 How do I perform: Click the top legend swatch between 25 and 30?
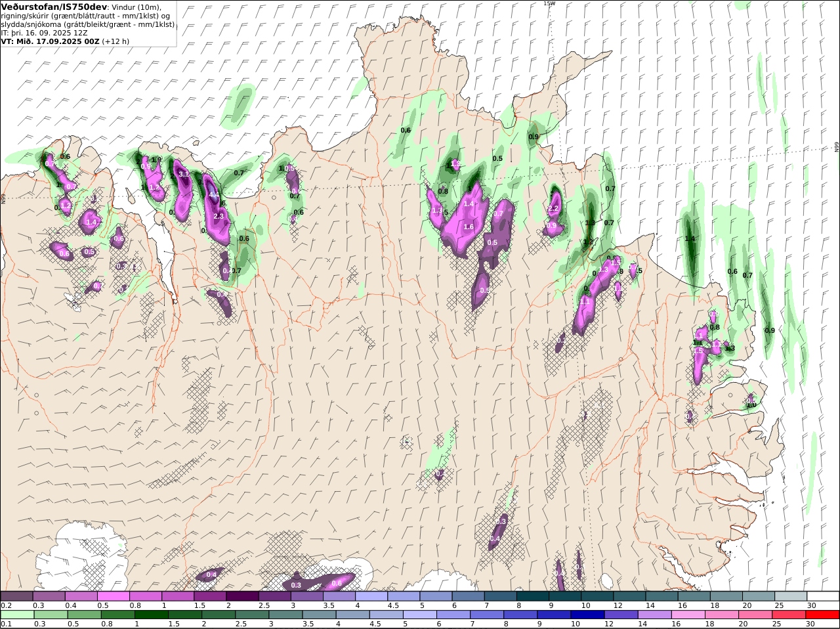791,596
